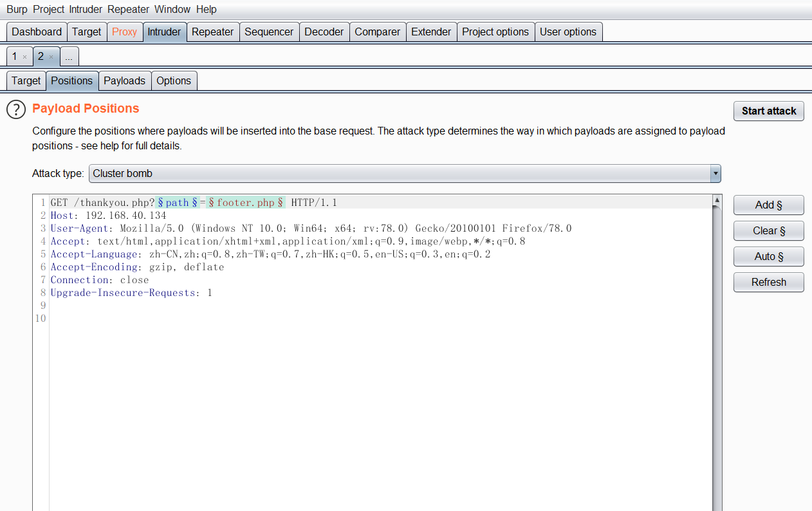Click the Upgrade-Insecure-Requests line
The image size is (812, 511).
coord(131,293)
